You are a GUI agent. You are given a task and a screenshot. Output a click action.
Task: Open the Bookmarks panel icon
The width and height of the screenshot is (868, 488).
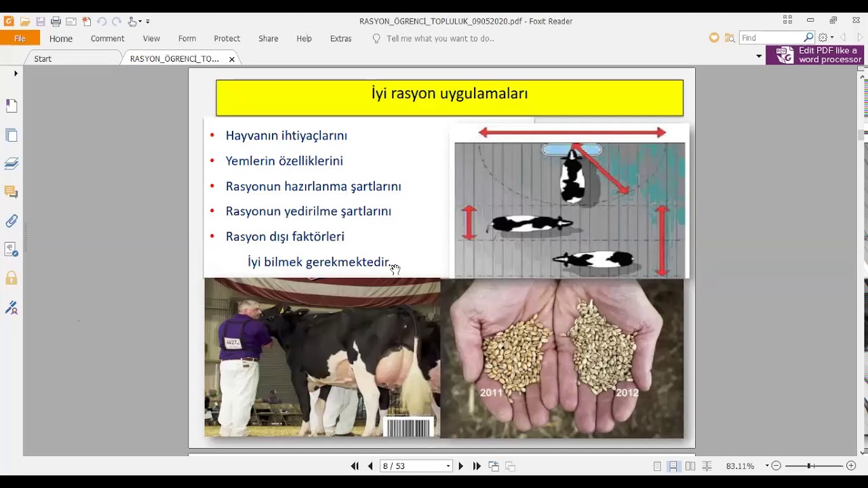coord(12,106)
